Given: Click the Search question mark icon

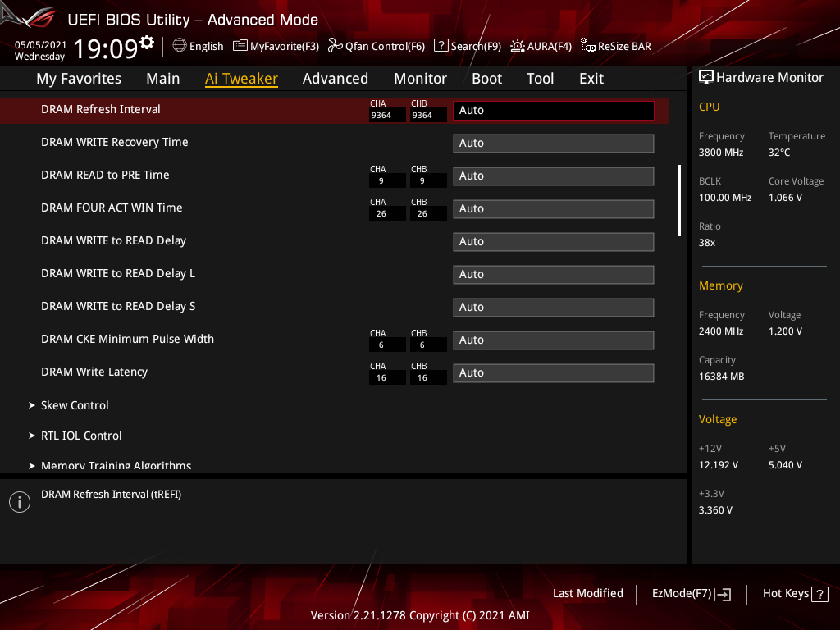Looking at the screenshot, I should pyautogui.click(x=441, y=46).
